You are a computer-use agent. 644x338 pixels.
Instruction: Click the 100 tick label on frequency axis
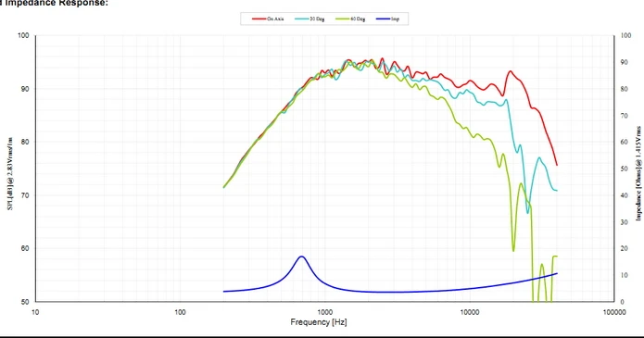click(x=180, y=312)
